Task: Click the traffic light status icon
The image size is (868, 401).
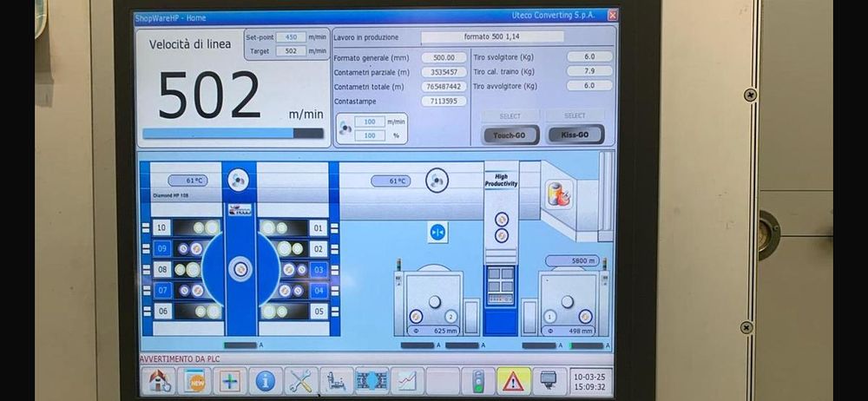Action: click(478, 381)
